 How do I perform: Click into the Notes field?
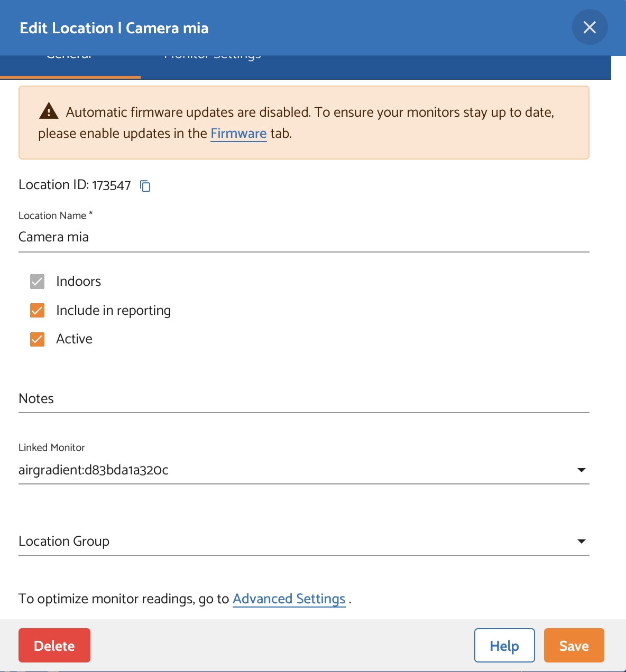click(x=303, y=399)
